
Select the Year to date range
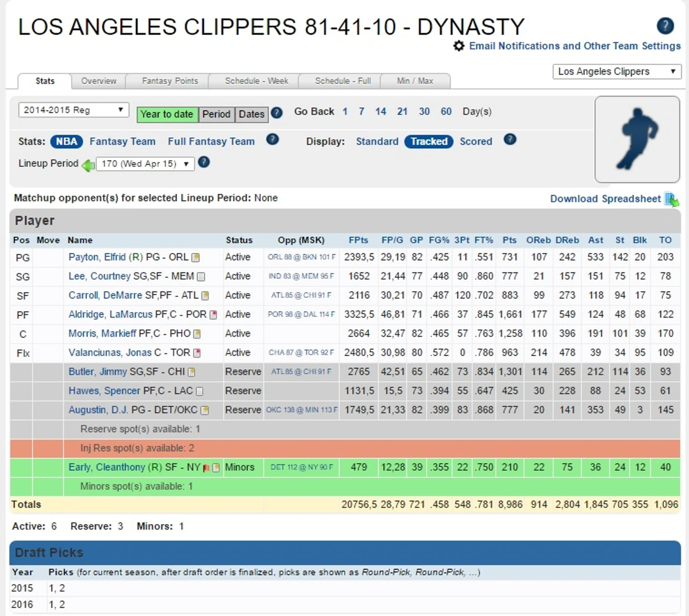point(167,115)
